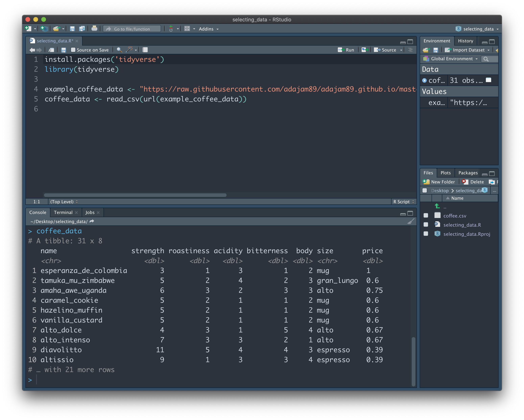View current working directory arrow in console
Screen dimensions: 524x420
coord(92,221)
